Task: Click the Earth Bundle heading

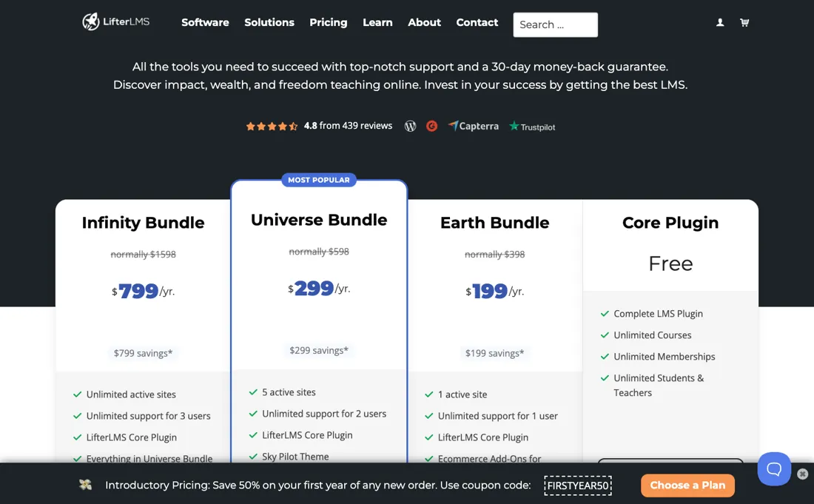Action: click(495, 223)
